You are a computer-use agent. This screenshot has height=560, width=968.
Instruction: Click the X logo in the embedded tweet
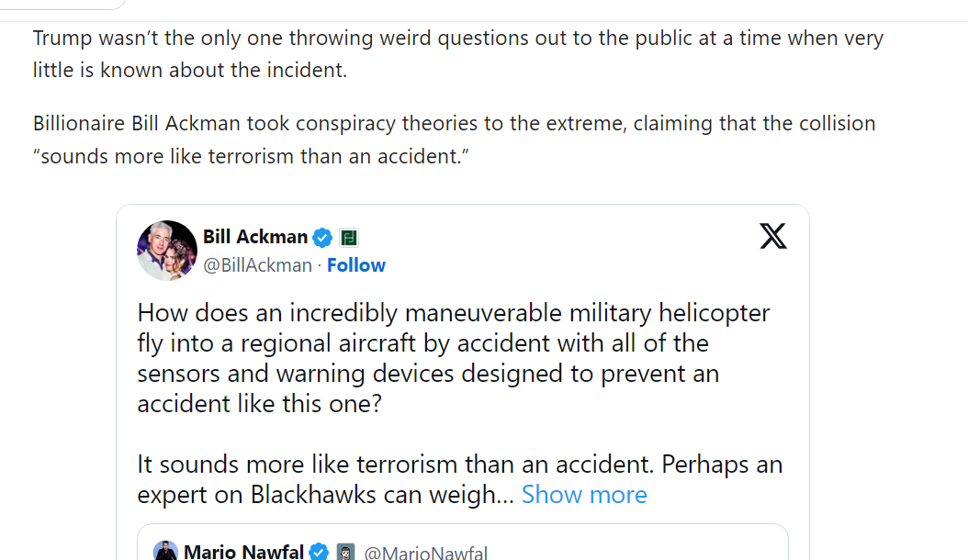[773, 236]
